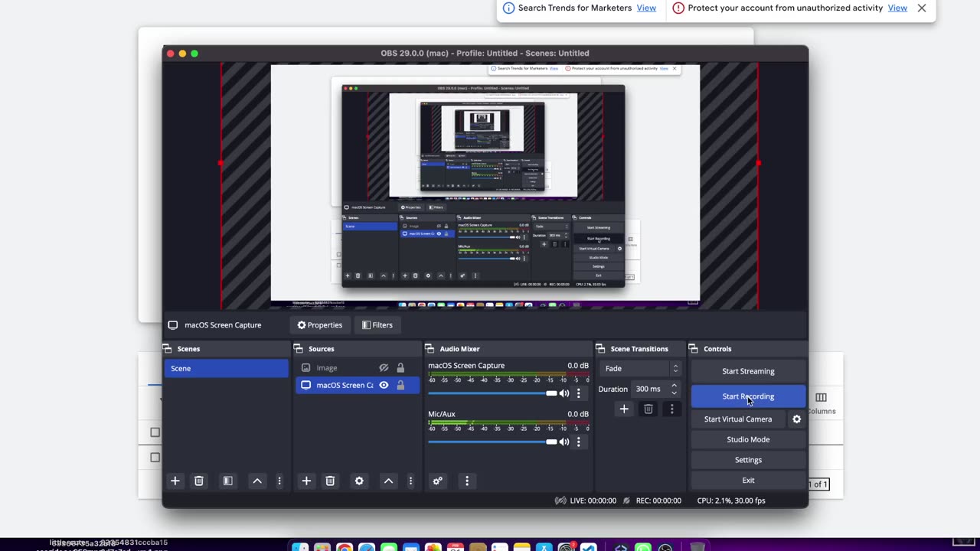Hide macOS Screen Capture source eye icon
The width and height of the screenshot is (980, 551).
[384, 385]
